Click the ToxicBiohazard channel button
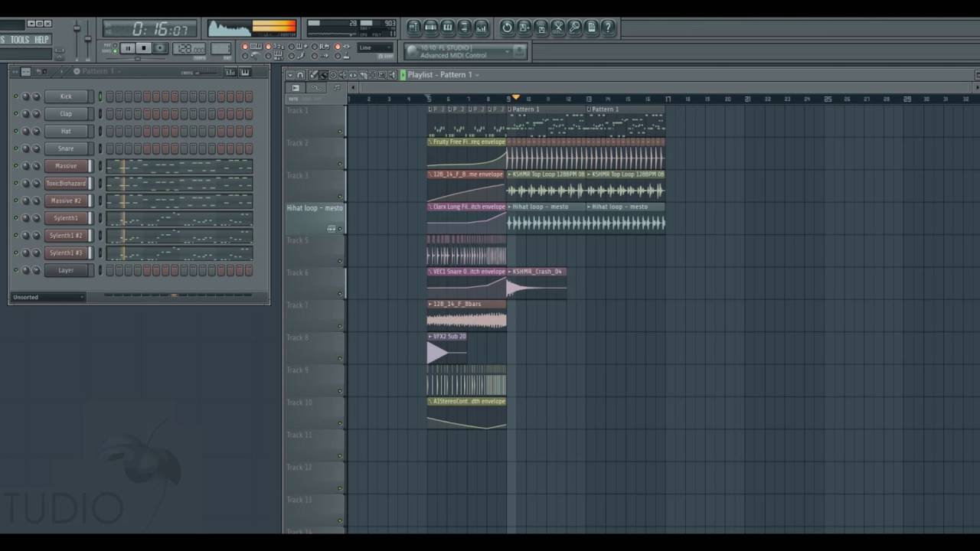Viewport: 980px width, 551px height. [x=66, y=184]
